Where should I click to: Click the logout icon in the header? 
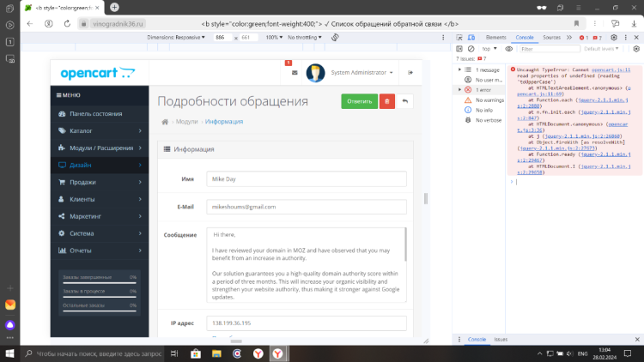pos(410,73)
